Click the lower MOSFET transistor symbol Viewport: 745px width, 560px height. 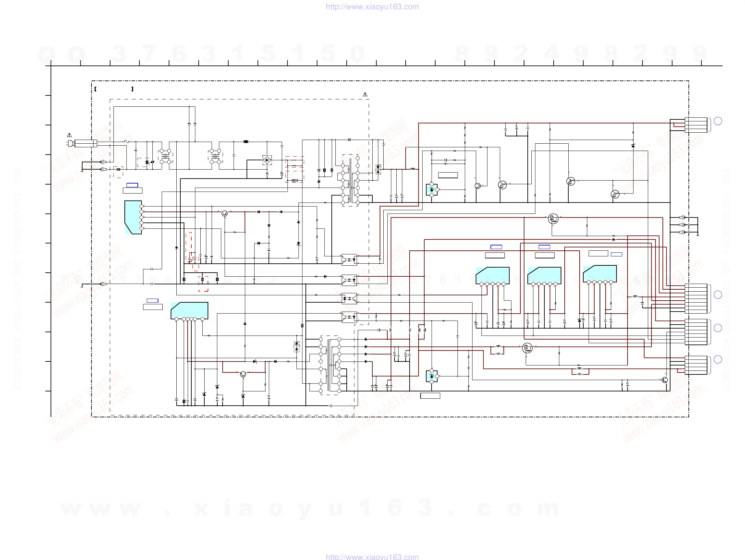click(527, 348)
